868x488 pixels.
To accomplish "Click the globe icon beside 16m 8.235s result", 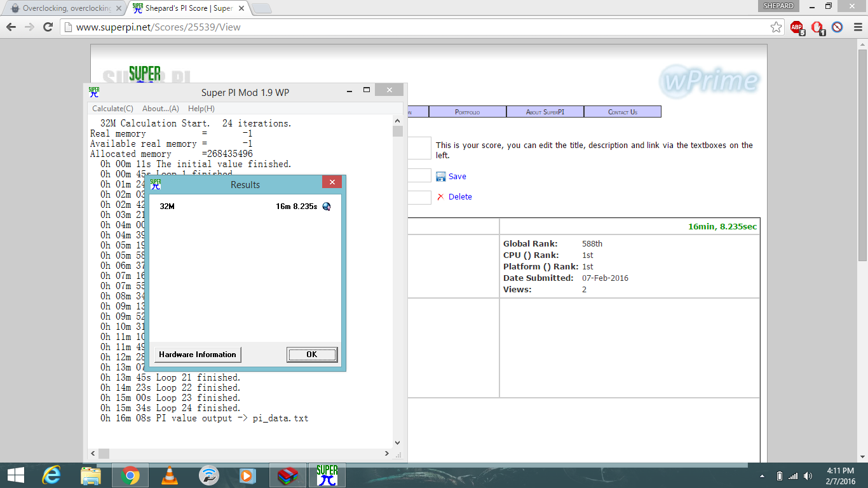I will pos(327,207).
